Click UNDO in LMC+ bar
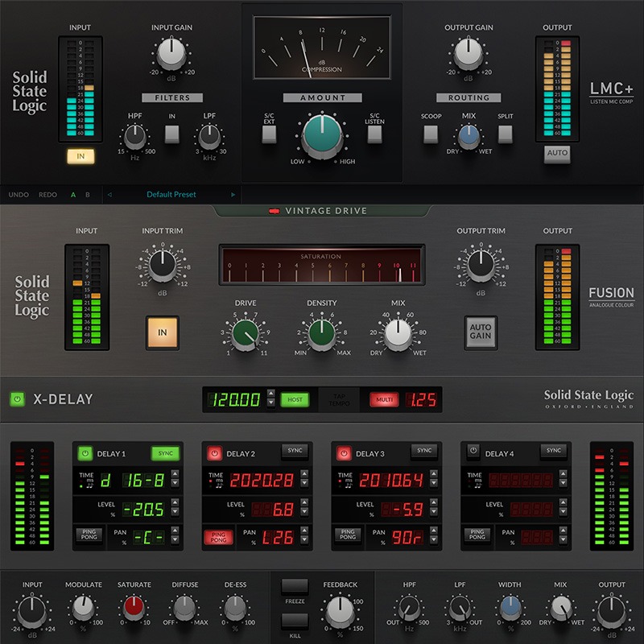 click(19, 195)
